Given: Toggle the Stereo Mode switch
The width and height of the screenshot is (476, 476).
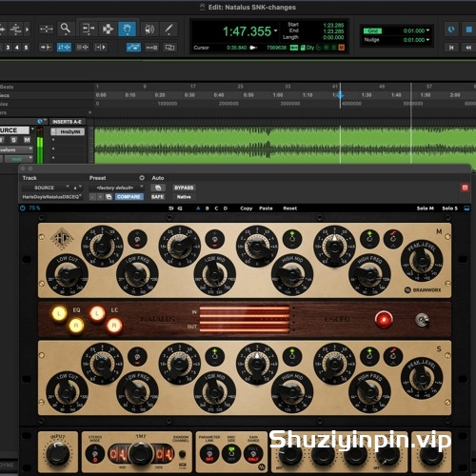Looking at the screenshot, I should (x=95, y=453).
